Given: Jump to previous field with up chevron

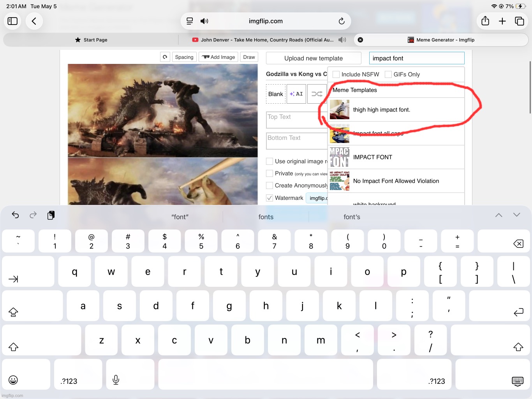Looking at the screenshot, I should point(499,215).
